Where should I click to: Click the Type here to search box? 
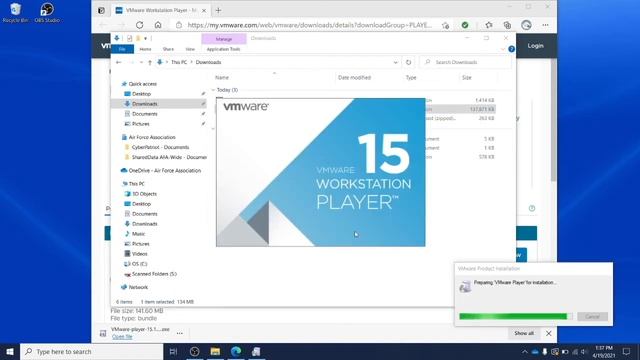click(92, 351)
